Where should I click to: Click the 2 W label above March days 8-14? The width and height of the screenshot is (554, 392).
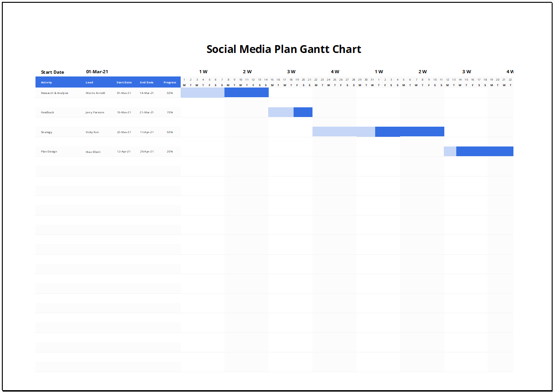coord(247,72)
